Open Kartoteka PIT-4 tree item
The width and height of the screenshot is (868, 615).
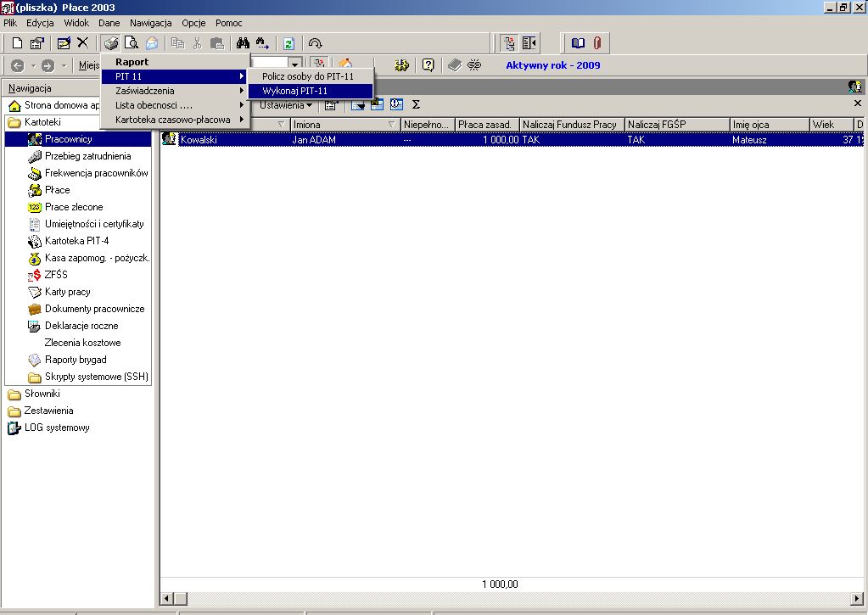coord(76,241)
